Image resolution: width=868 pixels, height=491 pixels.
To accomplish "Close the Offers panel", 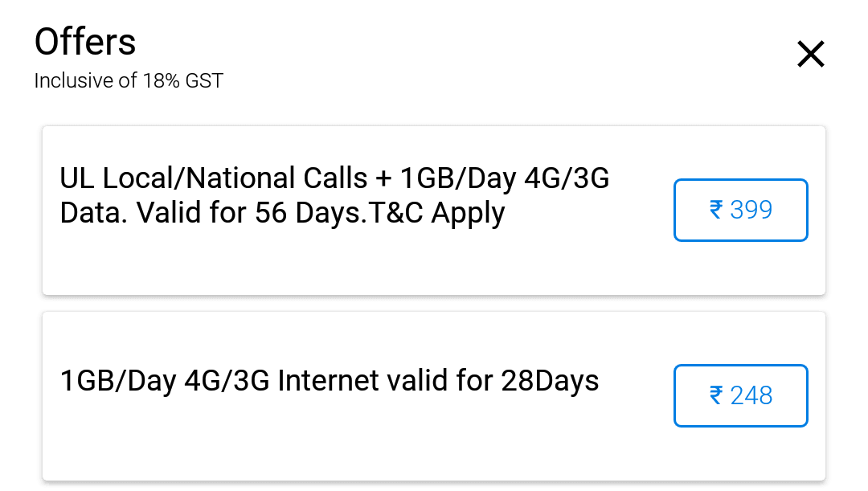I will tap(810, 55).
